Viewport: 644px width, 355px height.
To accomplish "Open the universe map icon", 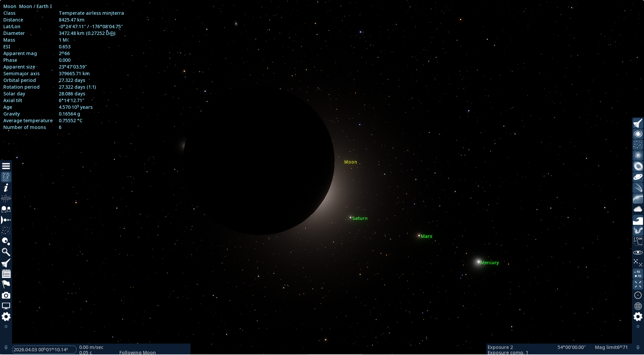I will click(x=6, y=198).
